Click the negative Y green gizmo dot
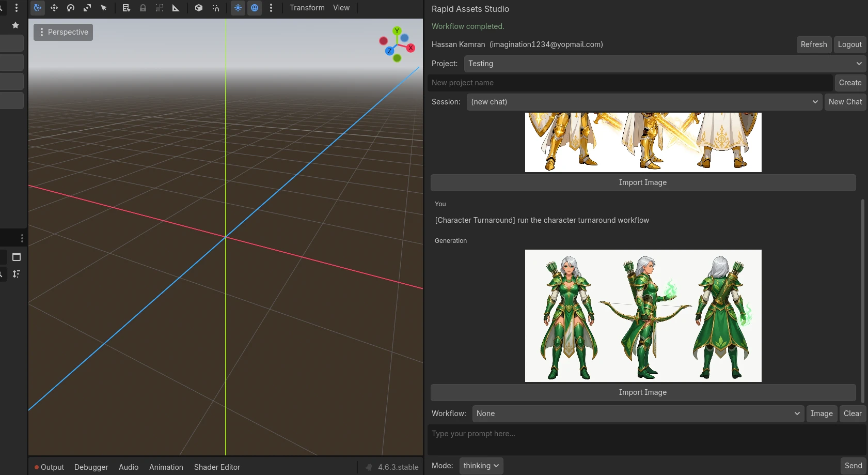The height and width of the screenshot is (475, 868). pyautogui.click(x=397, y=58)
